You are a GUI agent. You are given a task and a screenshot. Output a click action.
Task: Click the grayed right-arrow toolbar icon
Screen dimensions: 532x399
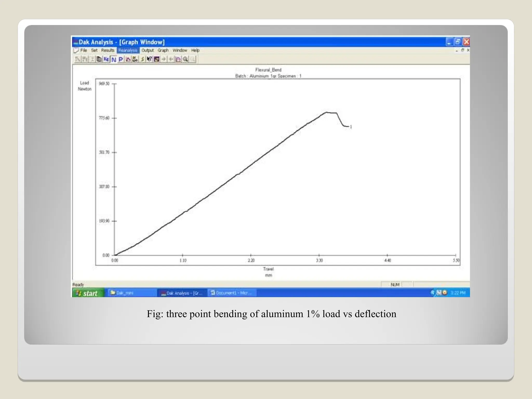coord(164,59)
